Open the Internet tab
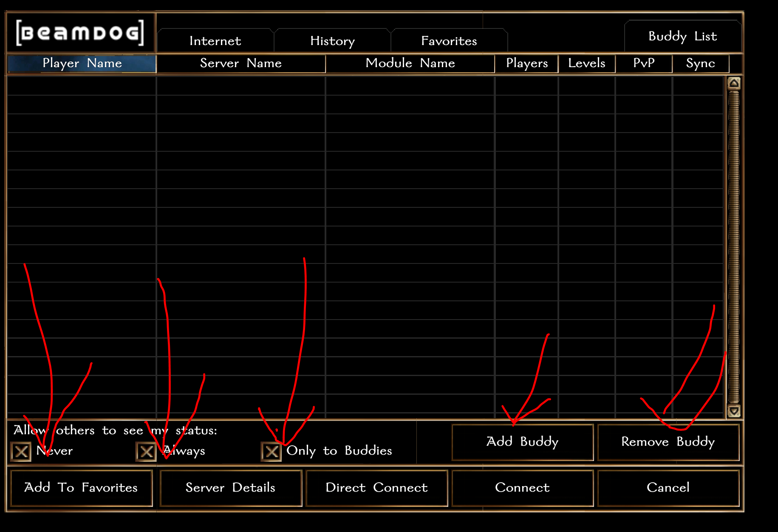Screen dimensions: 778x532 coord(215,41)
